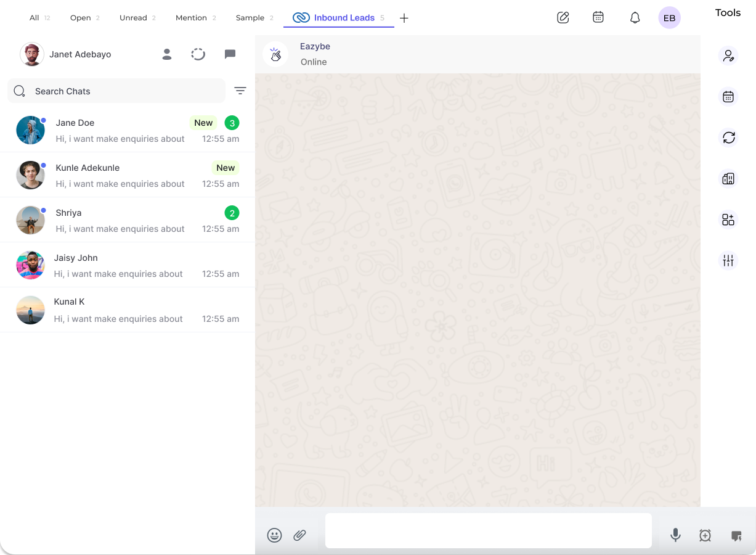Click the Janet Adebayo name

(x=80, y=54)
